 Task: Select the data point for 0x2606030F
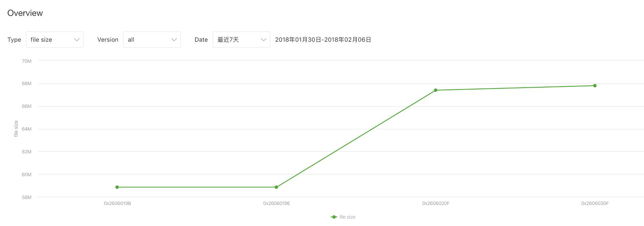point(595,86)
